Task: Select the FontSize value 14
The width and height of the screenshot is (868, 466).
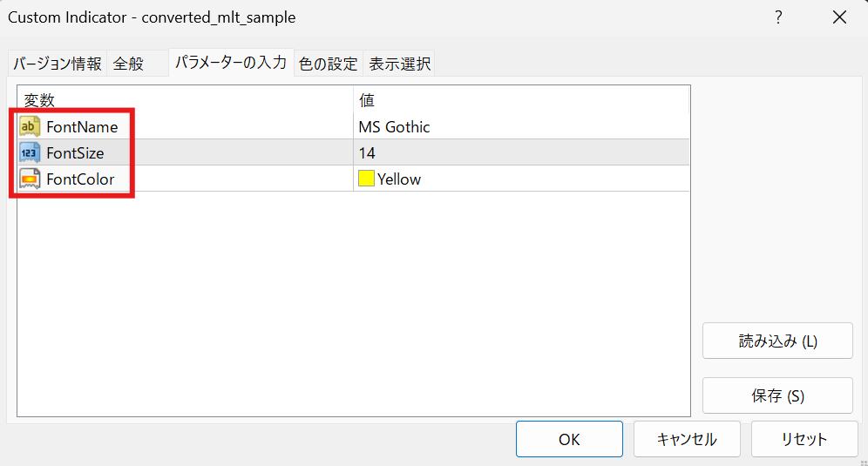Action: coord(520,153)
